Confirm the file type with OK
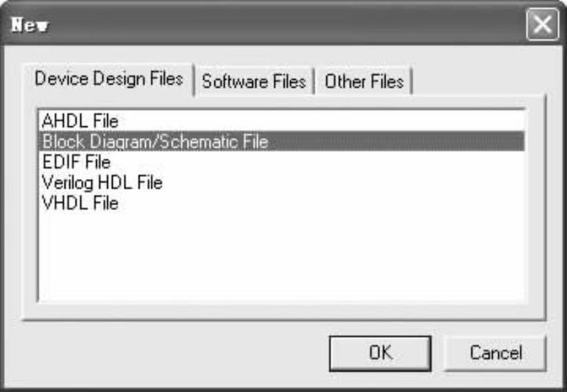 (x=379, y=354)
